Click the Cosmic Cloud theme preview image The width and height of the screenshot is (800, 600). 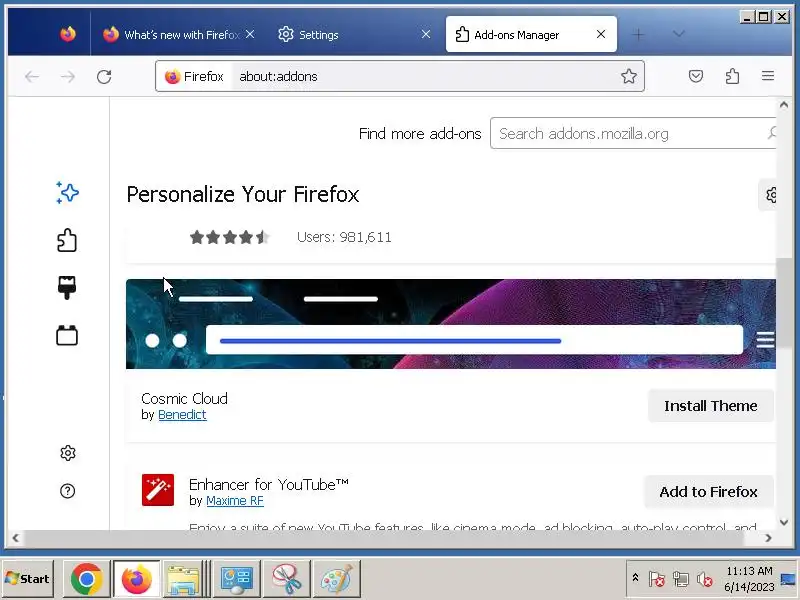click(x=451, y=324)
